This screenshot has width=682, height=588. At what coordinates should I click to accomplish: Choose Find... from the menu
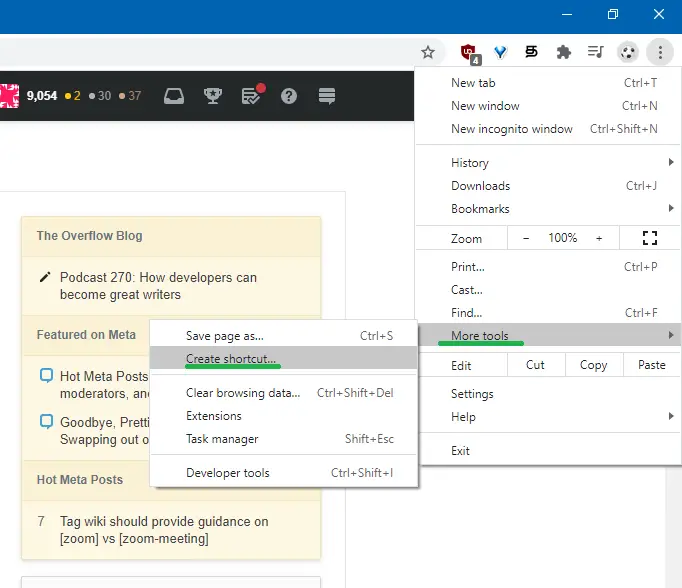coord(548,313)
